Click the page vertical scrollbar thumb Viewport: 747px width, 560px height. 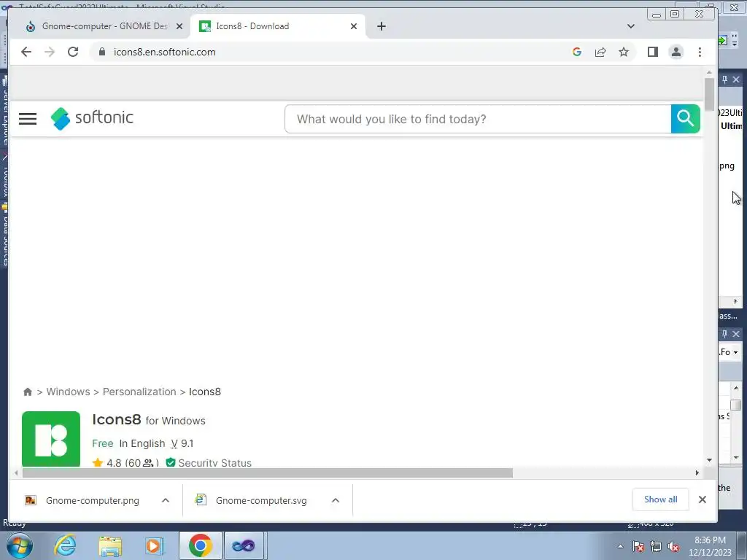pyautogui.click(x=709, y=94)
